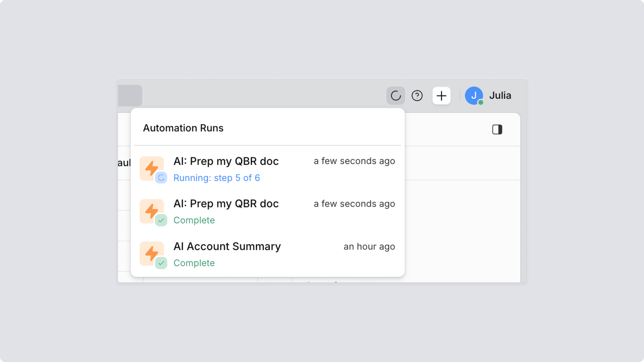644x362 pixels.
Task: Click green checkmark badge on Account Summary
Action: tap(161, 263)
